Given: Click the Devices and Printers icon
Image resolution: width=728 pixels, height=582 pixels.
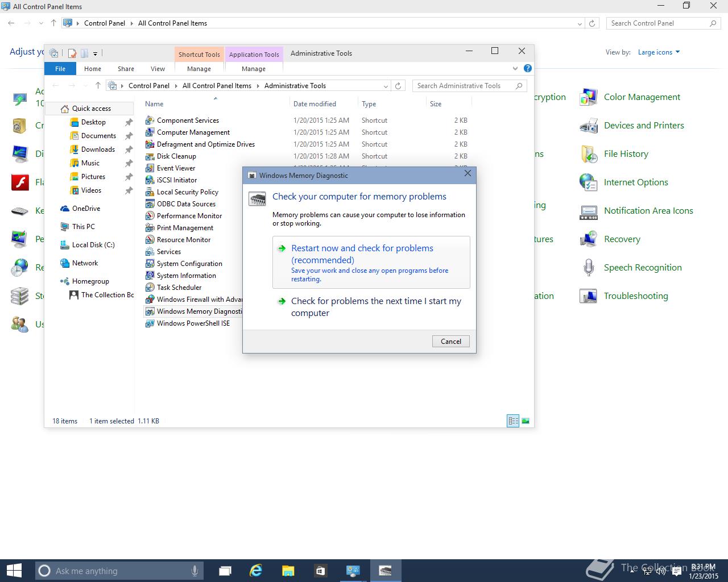Looking at the screenshot, I should click(x=588, y=126).
